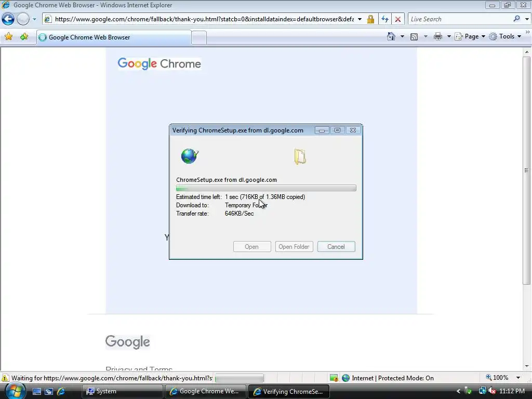Image resolution: width=532 pixels, height=399 pixels.
Task: Minimize the Verifying ChromeSetup.exe dialog
Action: (x=322, y=130)
